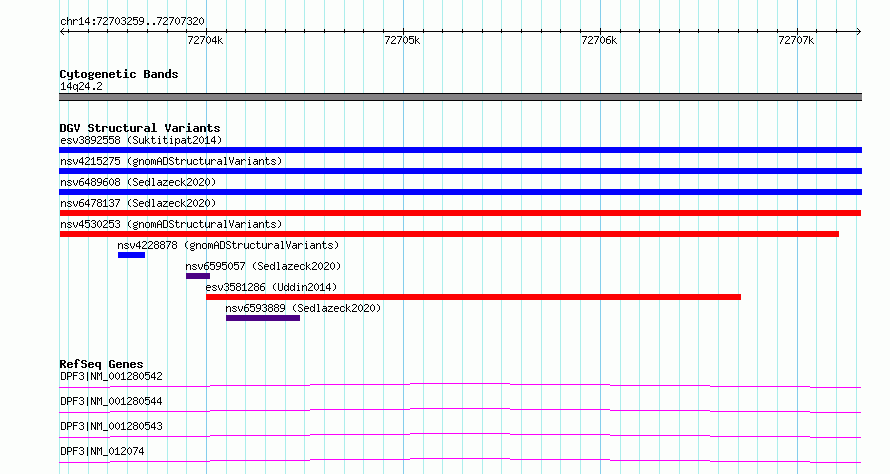Open gene label DPF3|NM_001280544
The image size is (890, 474).
[x=111, y=401]
